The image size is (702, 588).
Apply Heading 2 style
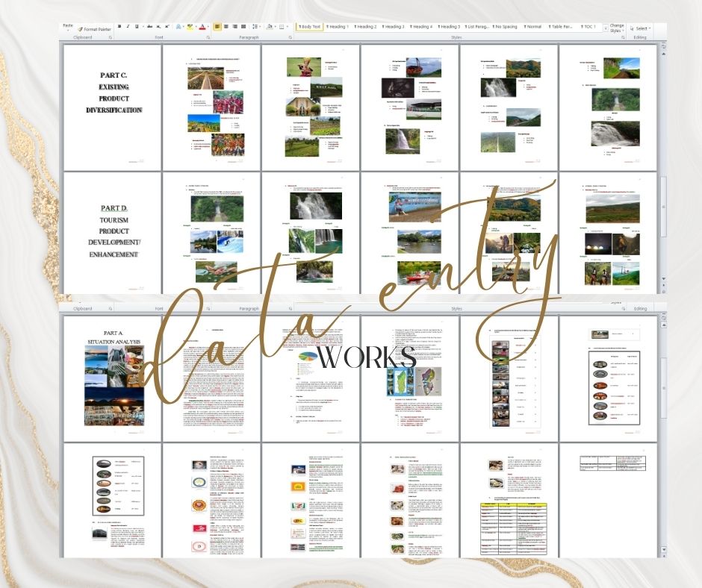(365, 27)
